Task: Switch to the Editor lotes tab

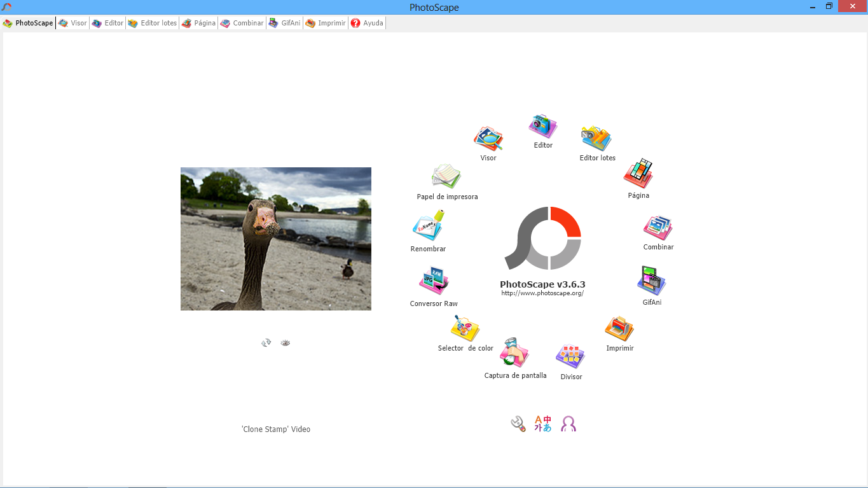Action: point(153,23)
